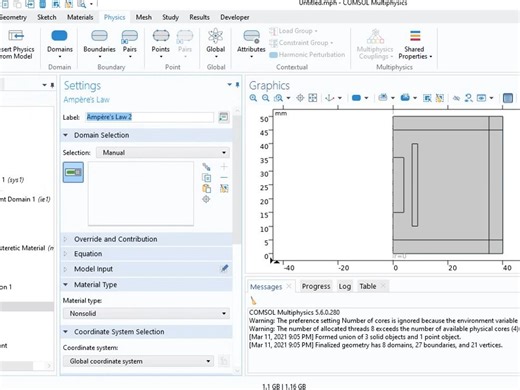Open Boundaries physics conditions in ribbon
Viewport: 520px width, 390px height.
[x=99, y=42]
